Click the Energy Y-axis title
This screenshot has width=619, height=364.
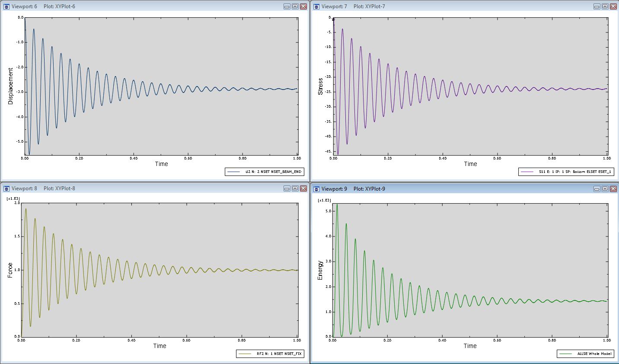click(x=320, y=270)
